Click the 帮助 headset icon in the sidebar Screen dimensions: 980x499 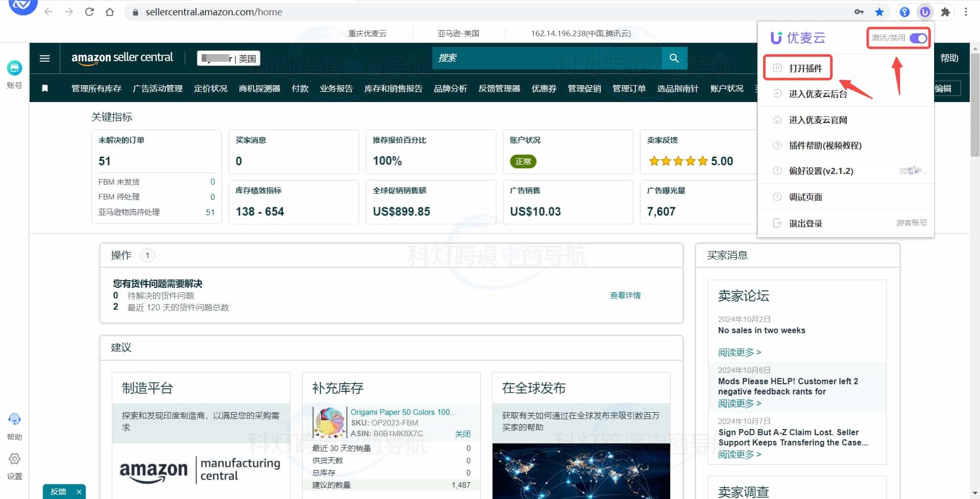pyautogui.click(x=14, y=418)
